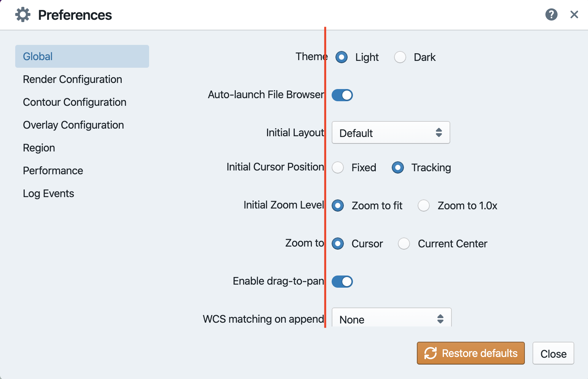Image resolution: width=588 pixels, height=379 pixels.
Task: Click the WCS matching dropdown stepper arrows
Action: click(440, 319)
